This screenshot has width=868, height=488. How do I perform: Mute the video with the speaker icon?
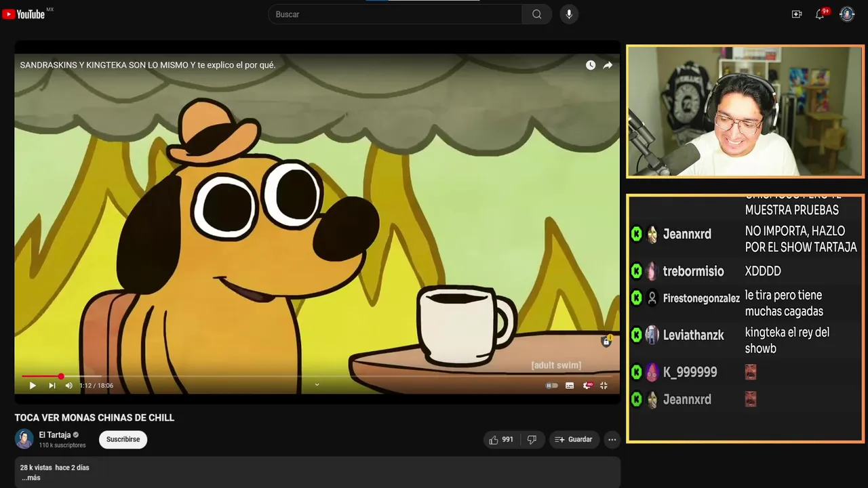pos(68,386)
